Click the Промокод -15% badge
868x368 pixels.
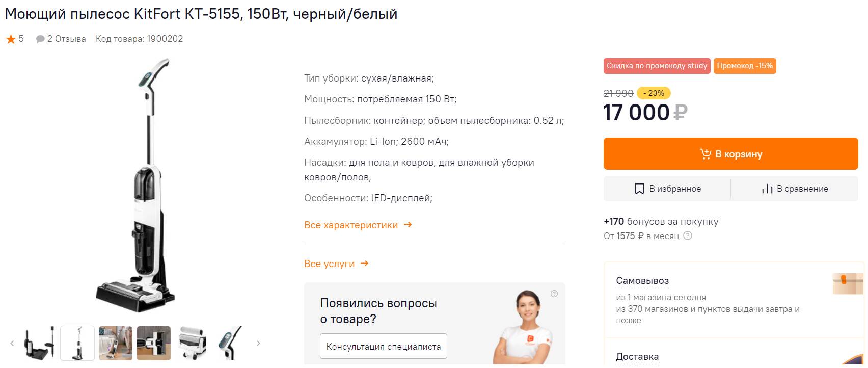[744, 66]
